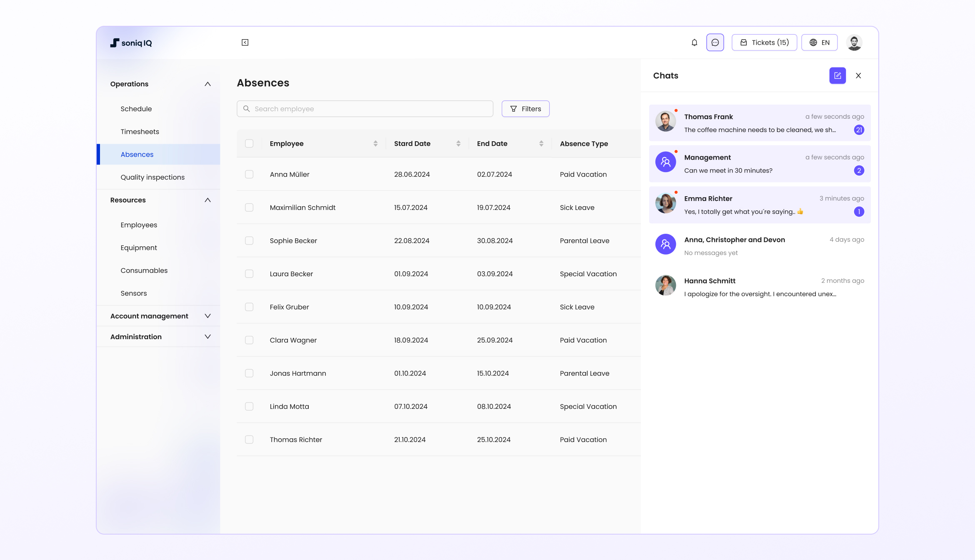Toggle the chat bubble icon in header
This screenshot has width=975, height=560.
click(x=715, y=42)
